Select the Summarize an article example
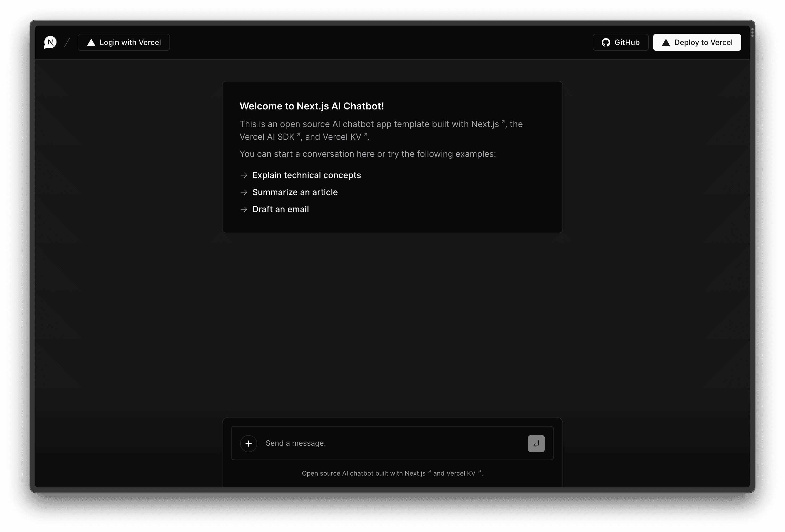785x532 pixels. point(289,192)
